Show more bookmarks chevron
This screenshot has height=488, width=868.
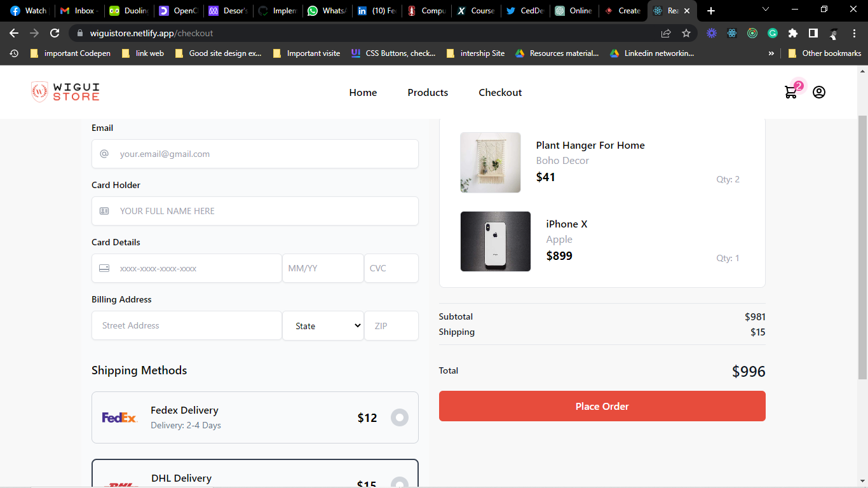click(771, 53)
